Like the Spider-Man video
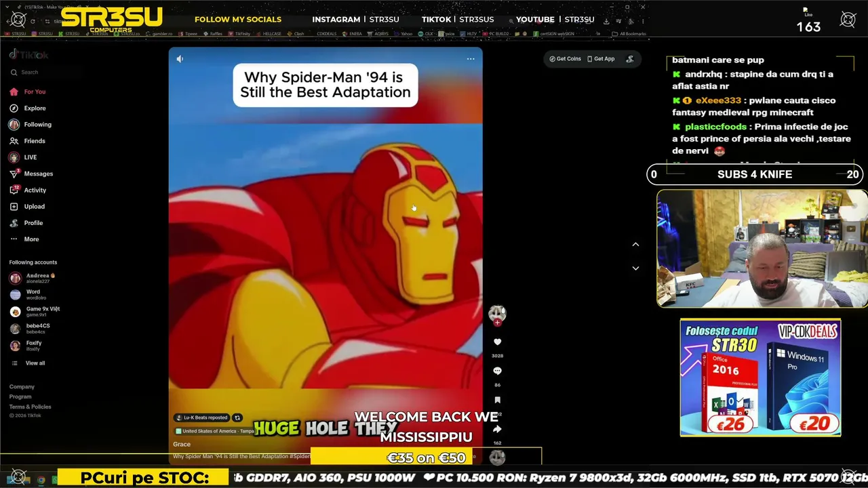Image resolution: width=868 pixels, height=488 pixels. 497,342
